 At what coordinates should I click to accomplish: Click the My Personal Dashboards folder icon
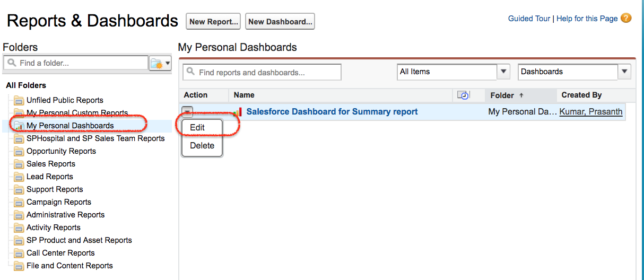pos(19,126)
